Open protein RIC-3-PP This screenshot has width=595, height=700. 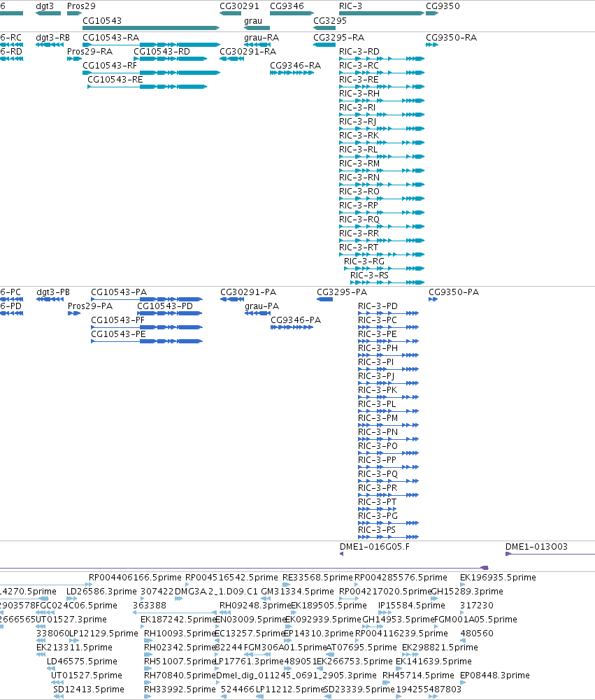[x=388, y=467]
